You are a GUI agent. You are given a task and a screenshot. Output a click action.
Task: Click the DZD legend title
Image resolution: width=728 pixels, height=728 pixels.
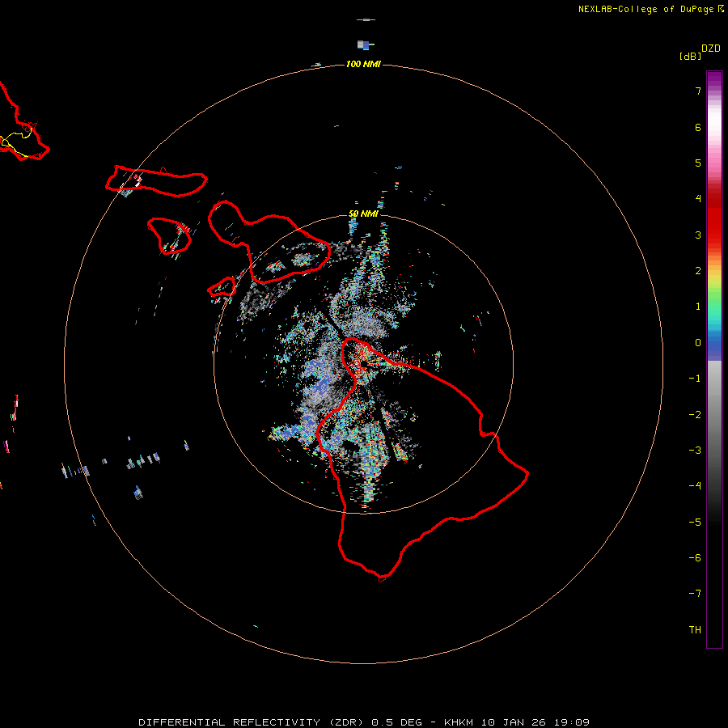click(711, 49)
